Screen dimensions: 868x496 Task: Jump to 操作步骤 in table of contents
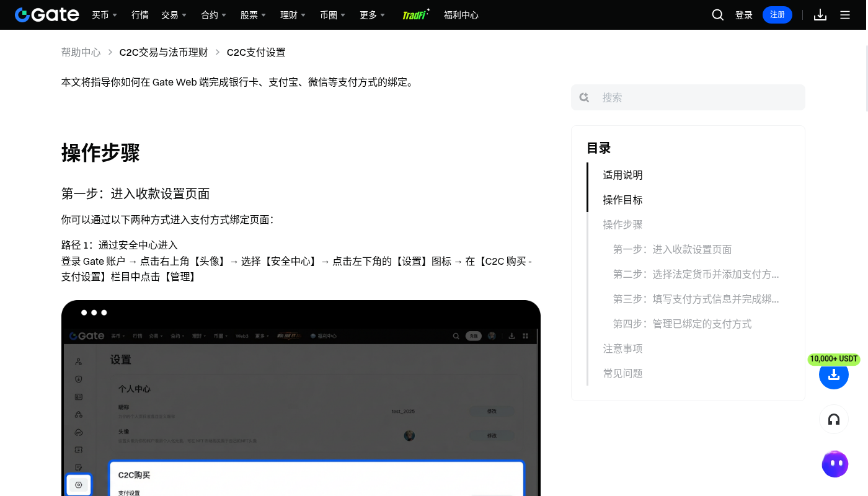[622, 224]
